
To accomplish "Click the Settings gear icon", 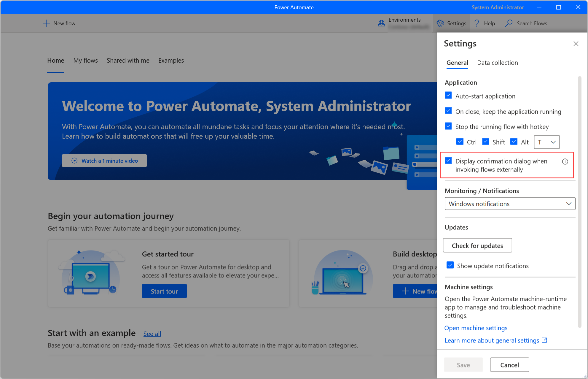I will pyautogui.click(x=441, y=23).
